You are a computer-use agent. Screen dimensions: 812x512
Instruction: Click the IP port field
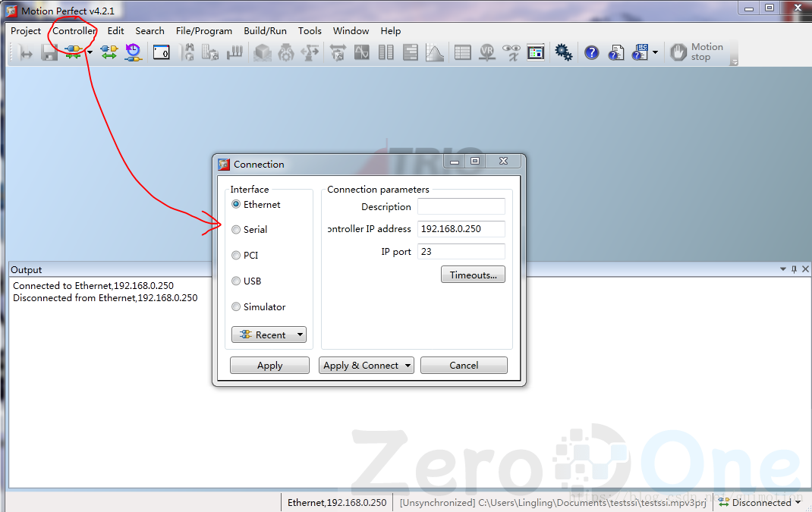[461, 252]
